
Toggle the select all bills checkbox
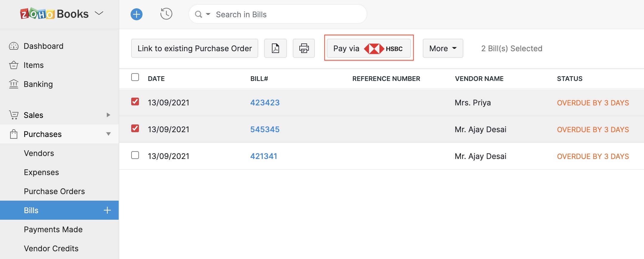coord(135,77)
